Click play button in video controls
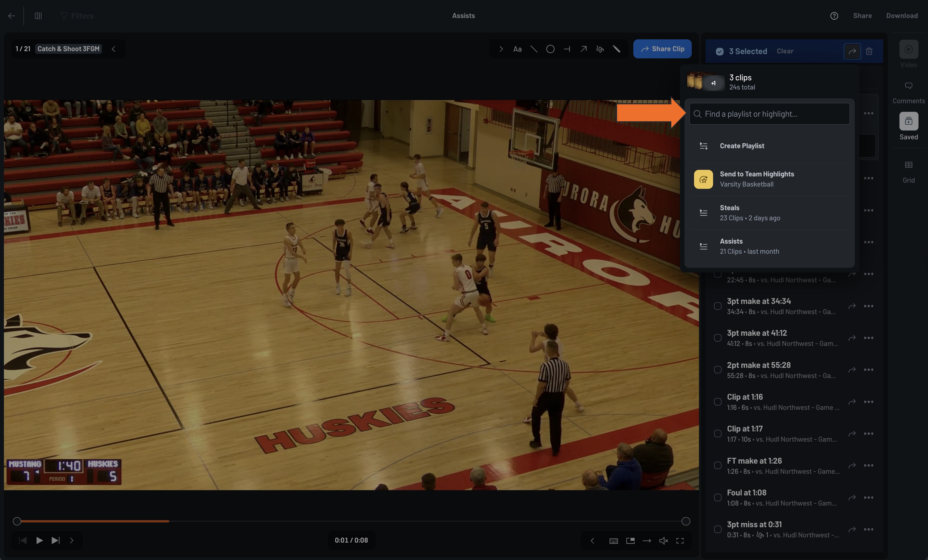This screenshot has width=928, height=560. pyautogui.click(x=39, y=540)
